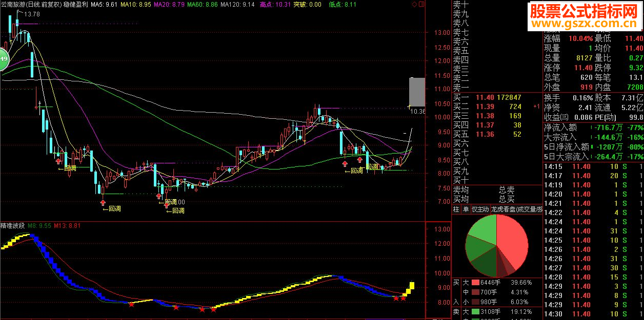The height and width of the screenshot is (320, 644).
Task: Click the dark swatch beside 980手
Action: click(x=475, y=302)
